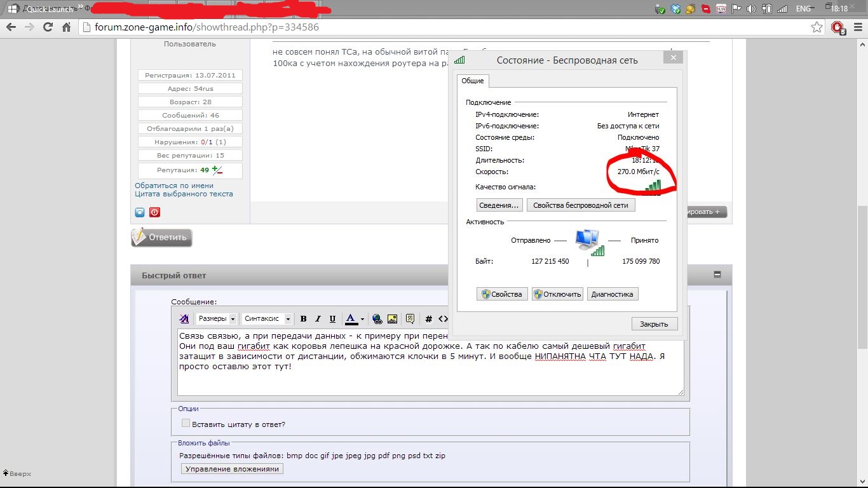Open the text color dropdown arrow

[362, 319]
